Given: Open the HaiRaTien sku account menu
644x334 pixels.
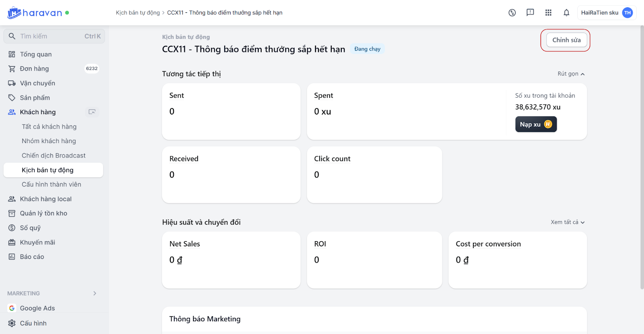Looking at the screenshot, I should [606, 13].
